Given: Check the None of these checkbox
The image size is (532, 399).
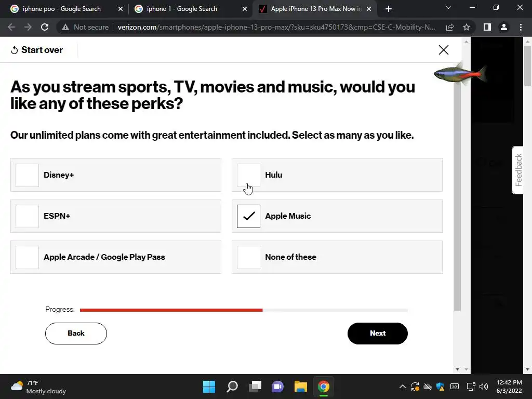Looking at the screenshot, I should [x=248, y=257].
